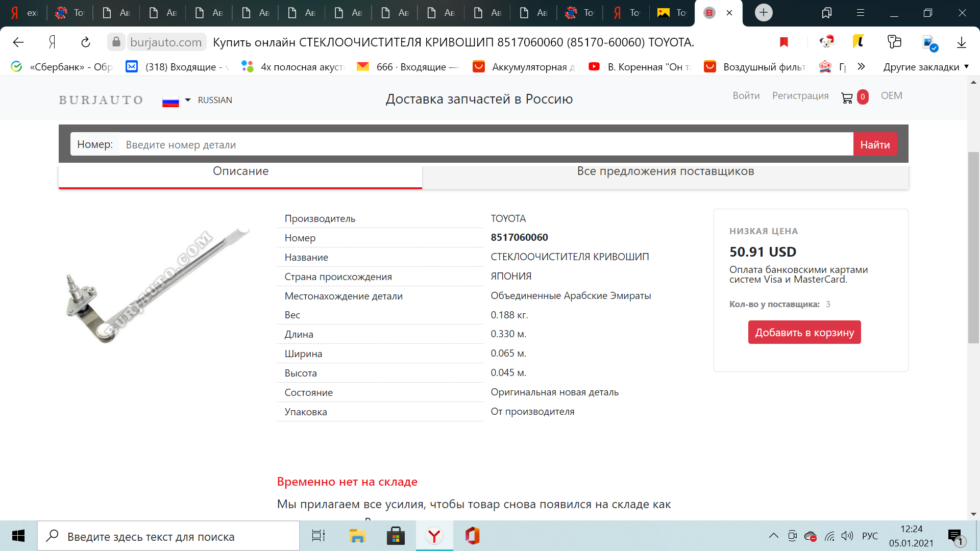This screenshot has width=980, height=551.
Task: Click the RUSSIAN language label
Action: 215,100
